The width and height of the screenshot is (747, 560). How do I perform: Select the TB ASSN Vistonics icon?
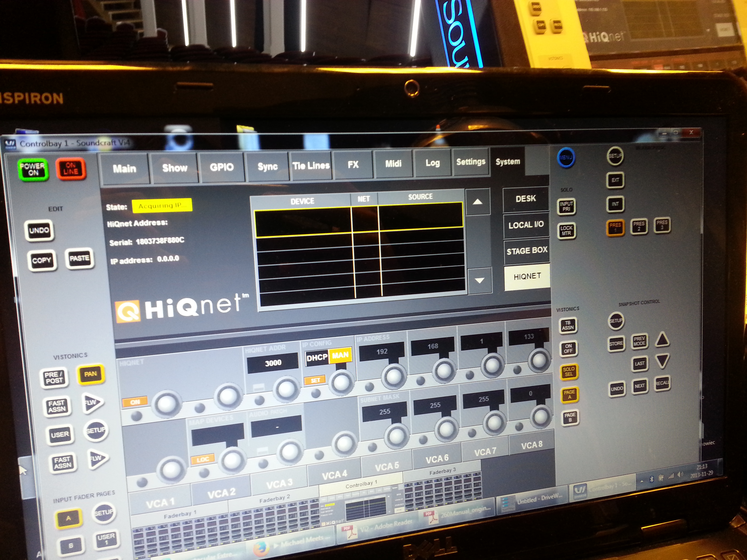coord(568,325)
